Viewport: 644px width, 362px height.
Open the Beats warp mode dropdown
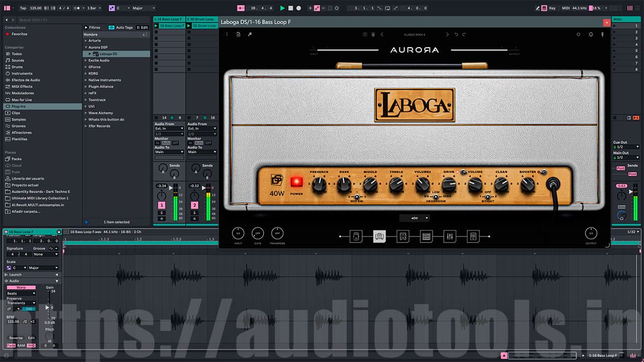tap(21, 293)
